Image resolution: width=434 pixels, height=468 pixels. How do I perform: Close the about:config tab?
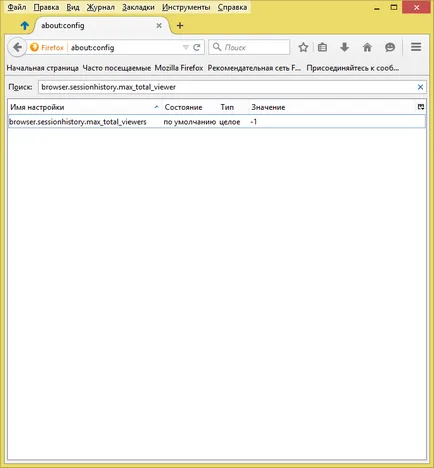159,26
